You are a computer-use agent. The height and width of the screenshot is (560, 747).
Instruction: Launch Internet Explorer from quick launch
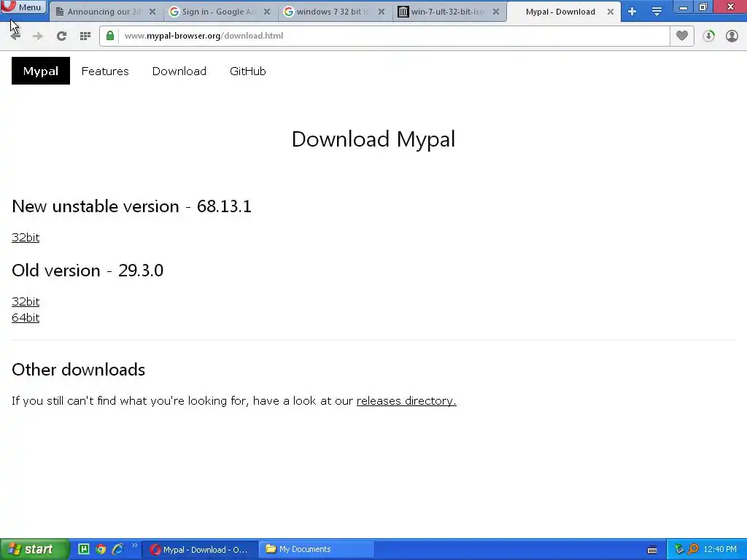pos(117,549)
